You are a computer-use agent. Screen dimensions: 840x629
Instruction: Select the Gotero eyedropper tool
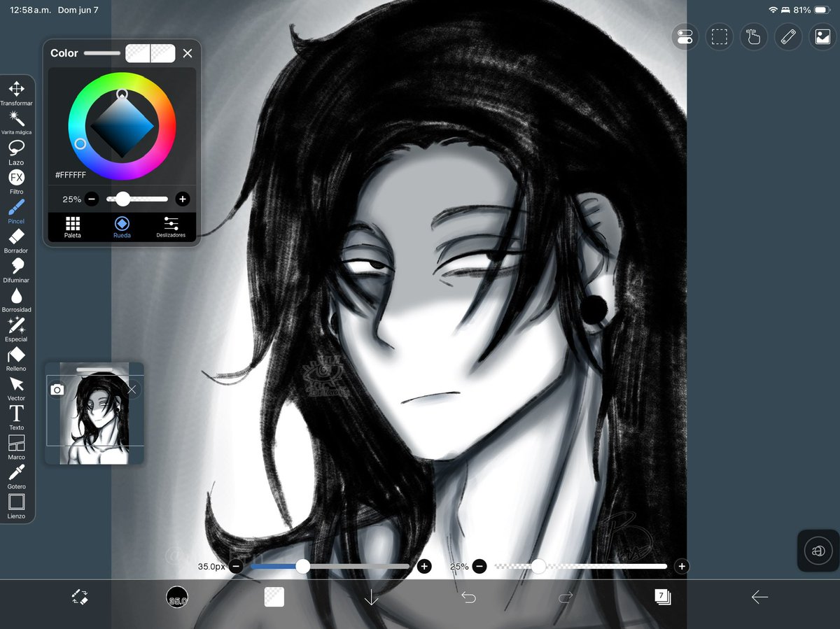pyautogui.click(x=16, y=476)
